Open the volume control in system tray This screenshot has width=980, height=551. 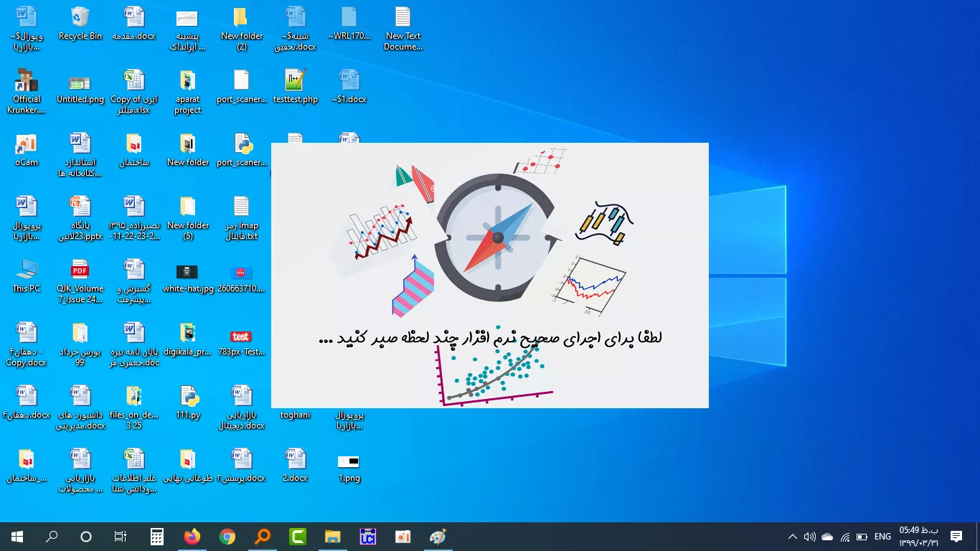click(809, 537)
